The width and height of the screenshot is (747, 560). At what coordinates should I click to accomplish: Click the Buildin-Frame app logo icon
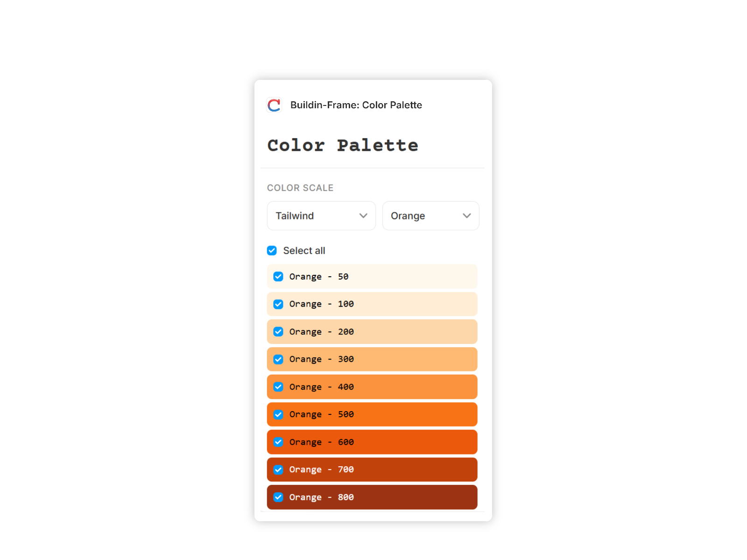(x=274, y=105)
